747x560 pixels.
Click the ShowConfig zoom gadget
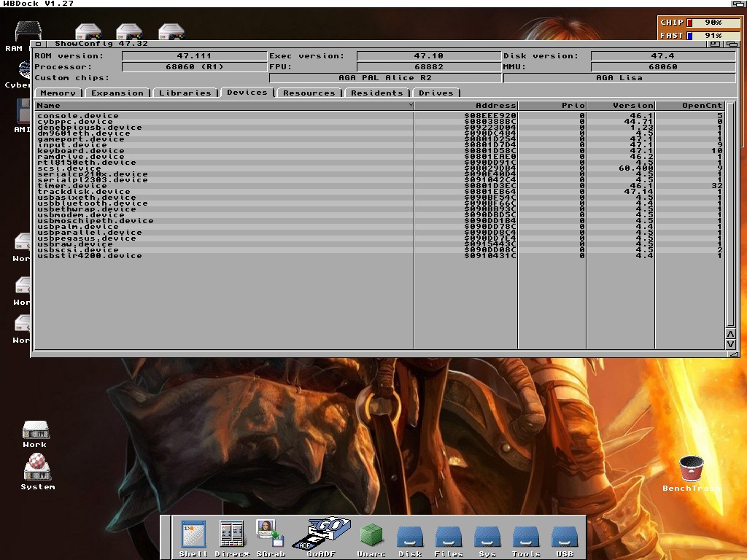(x=715, y=44)
